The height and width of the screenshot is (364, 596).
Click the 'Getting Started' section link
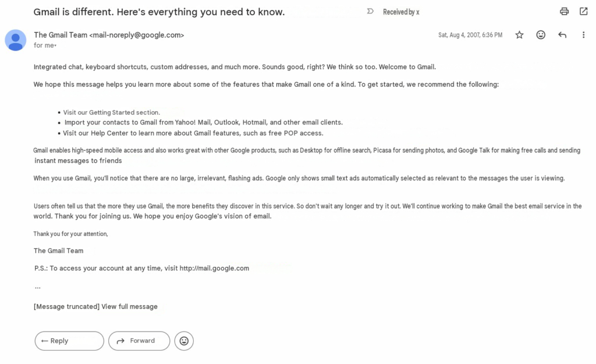click(112, 112)
